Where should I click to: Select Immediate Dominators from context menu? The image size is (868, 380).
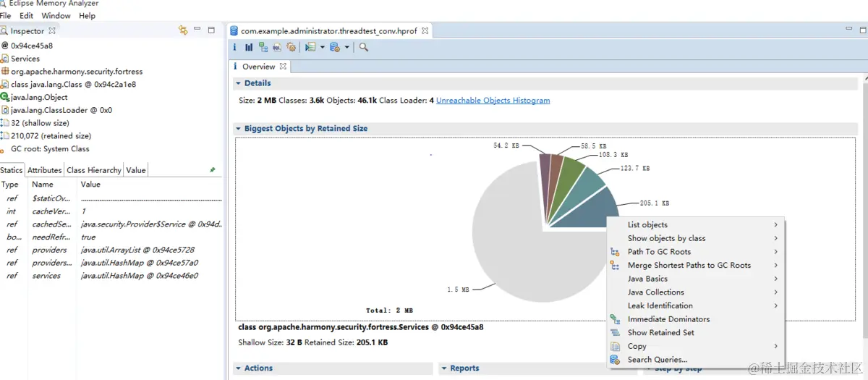pyautogui.click(x=696, y=319)
